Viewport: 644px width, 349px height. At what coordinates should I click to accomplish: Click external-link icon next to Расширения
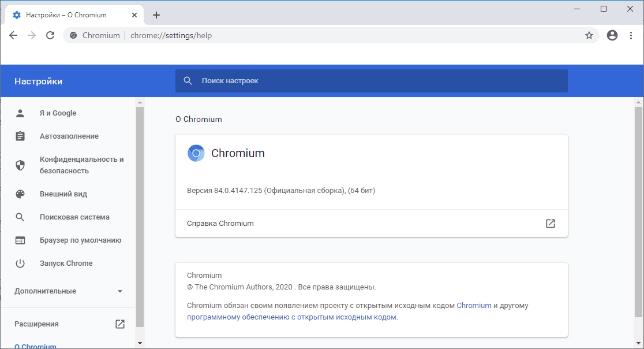pos(120,324)
